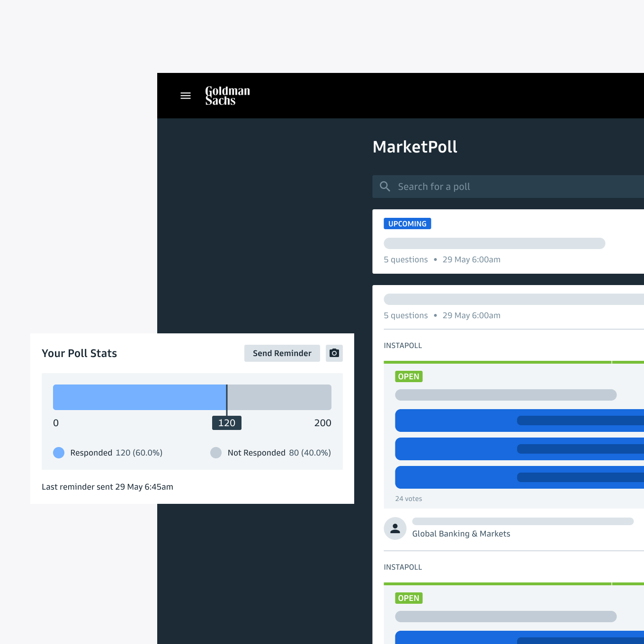
Task: Click the search magnifier icon
Action: pos(385,187)
